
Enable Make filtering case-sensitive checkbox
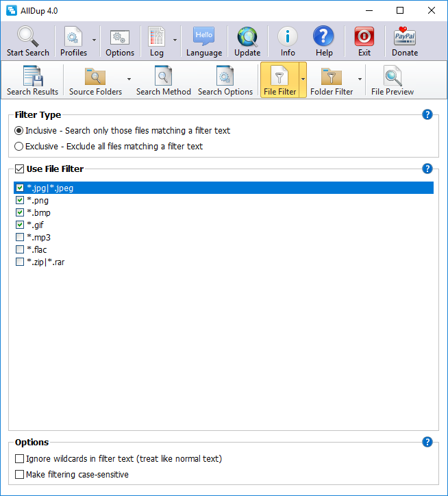tap(20, 475)
